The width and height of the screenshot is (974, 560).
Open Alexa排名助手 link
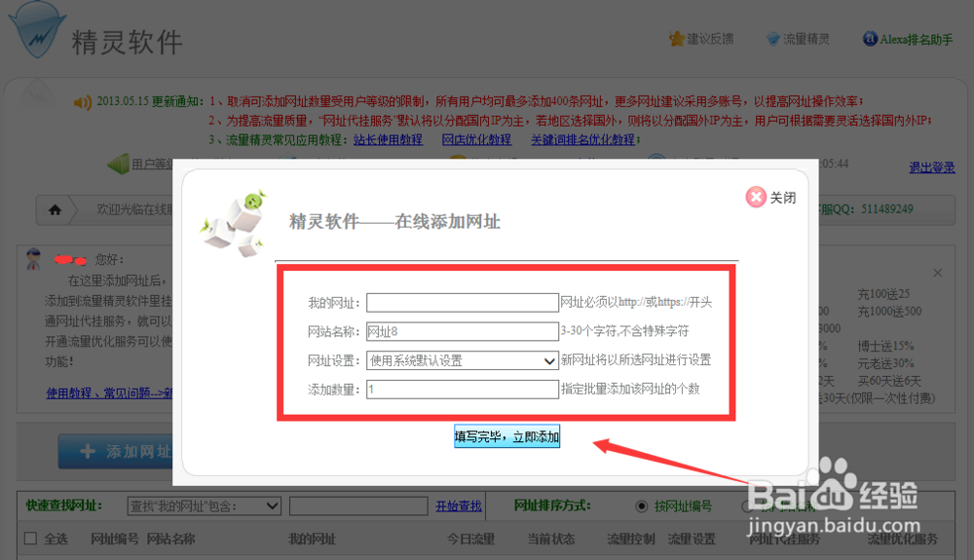click(908, 39)
